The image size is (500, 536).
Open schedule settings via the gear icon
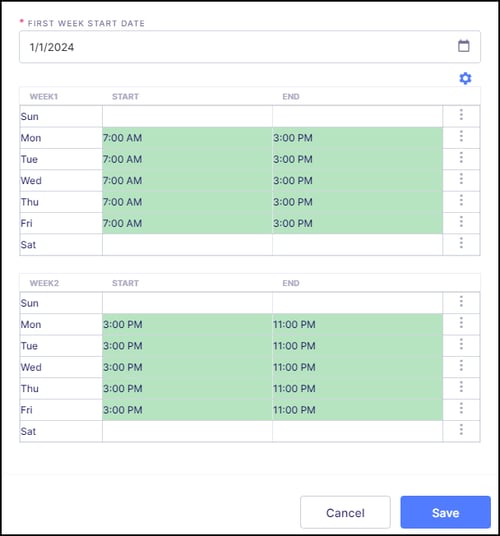pyautogui.click(x=465, y=78)
